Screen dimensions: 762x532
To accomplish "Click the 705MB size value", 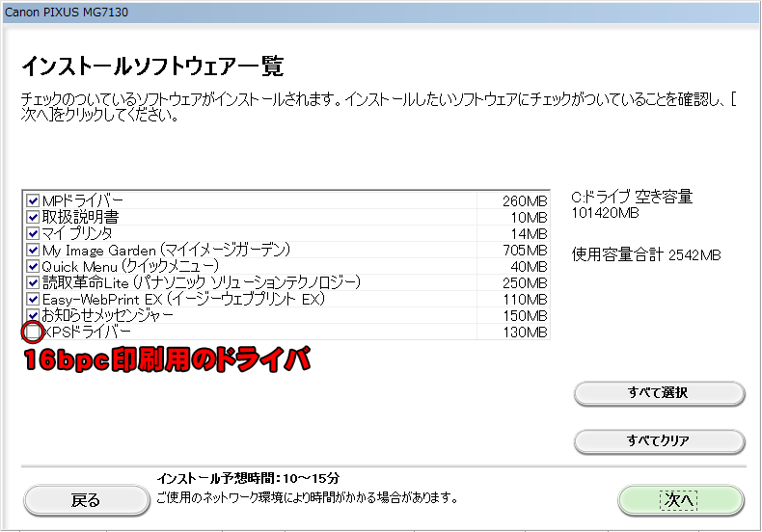I will coord(525,251).
